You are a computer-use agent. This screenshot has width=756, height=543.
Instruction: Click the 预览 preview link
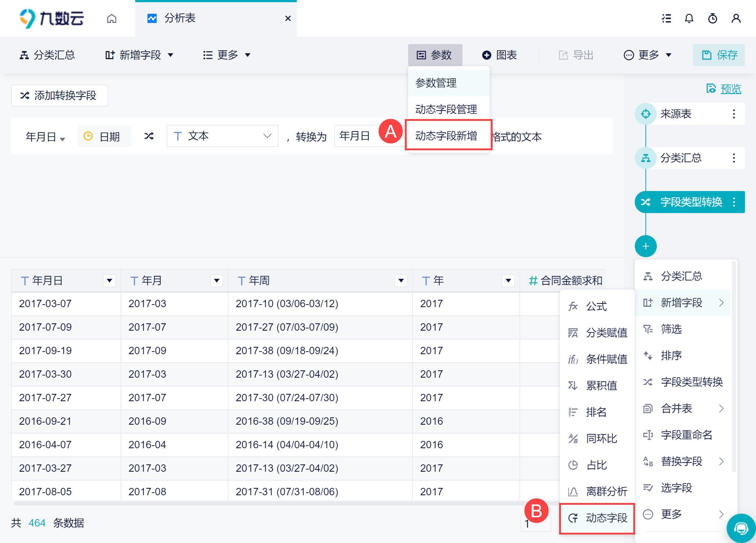(x=730, y=89)
